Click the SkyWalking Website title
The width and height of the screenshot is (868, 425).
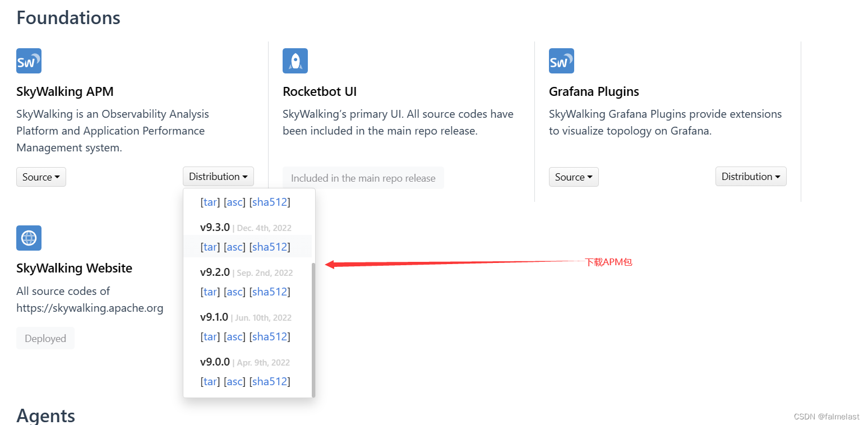coord(74,268)
